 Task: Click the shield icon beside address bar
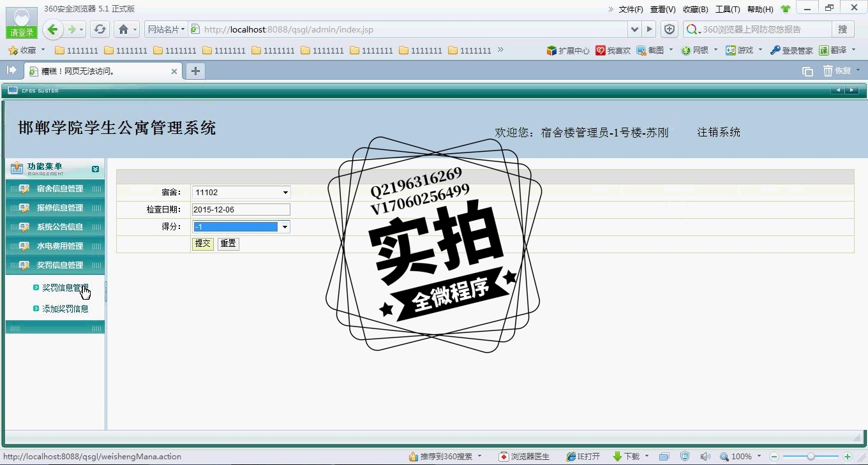(669, 29)
